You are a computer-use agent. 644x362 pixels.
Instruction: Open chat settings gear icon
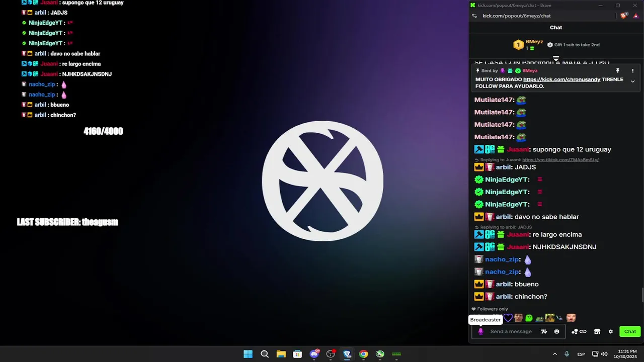611,331
